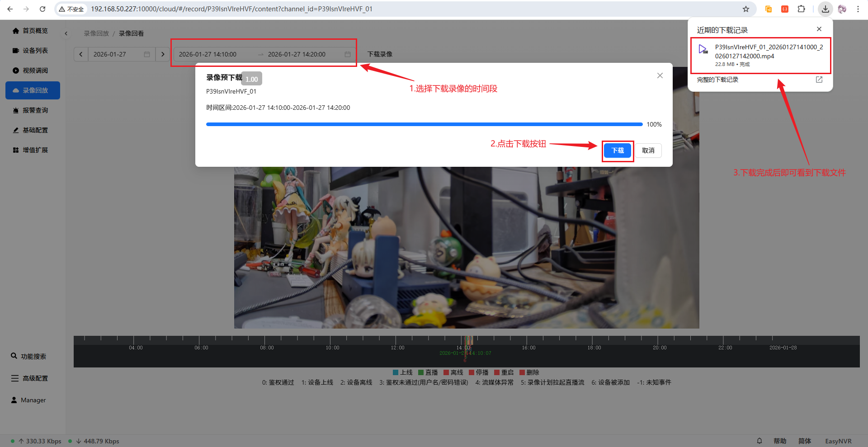Bookmark this page with star icon

point(746,9)
